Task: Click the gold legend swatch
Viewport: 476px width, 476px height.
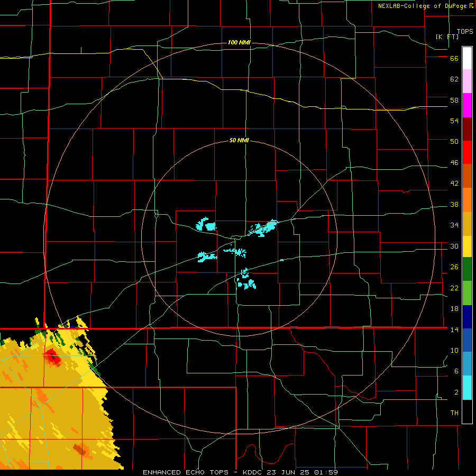Action: (467, 224)
